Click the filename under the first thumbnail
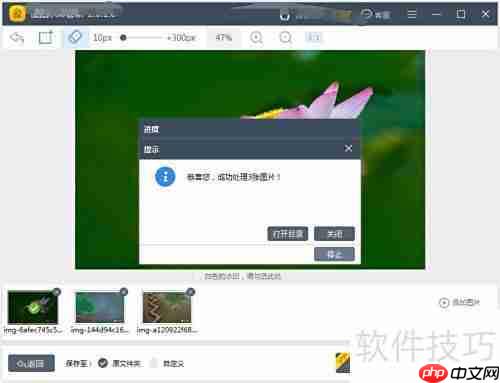 [x=33, y=330]
